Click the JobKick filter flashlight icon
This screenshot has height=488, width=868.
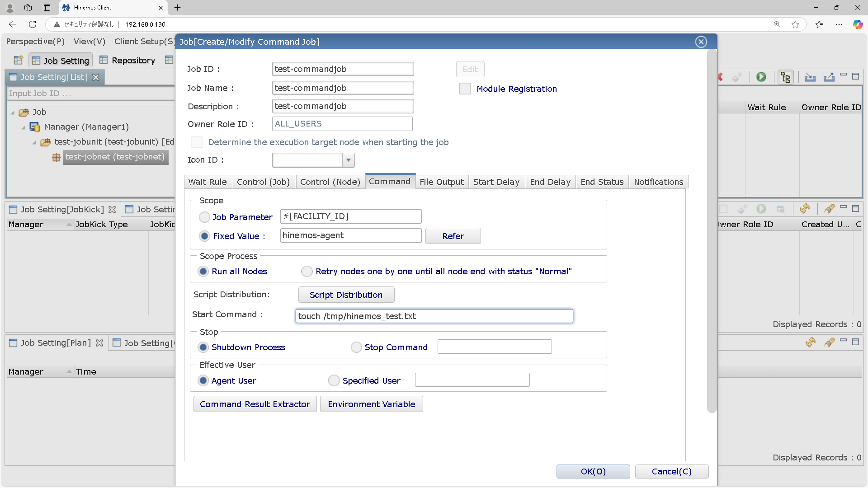coord(829,209)
